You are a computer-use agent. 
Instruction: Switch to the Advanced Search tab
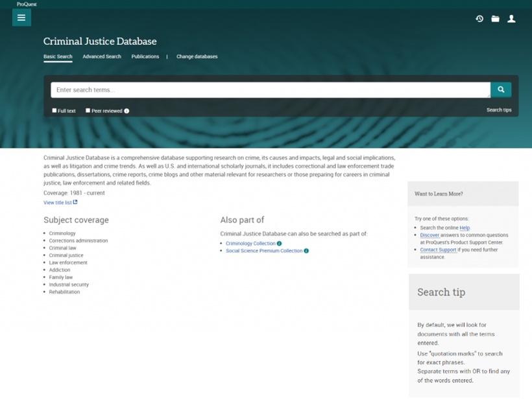[x=102, y=56]
